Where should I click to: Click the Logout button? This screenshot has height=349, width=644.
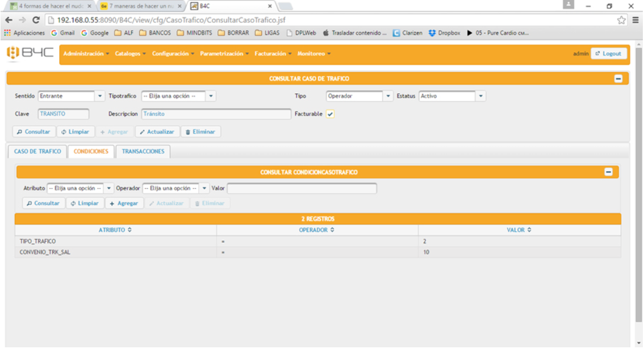608,53
